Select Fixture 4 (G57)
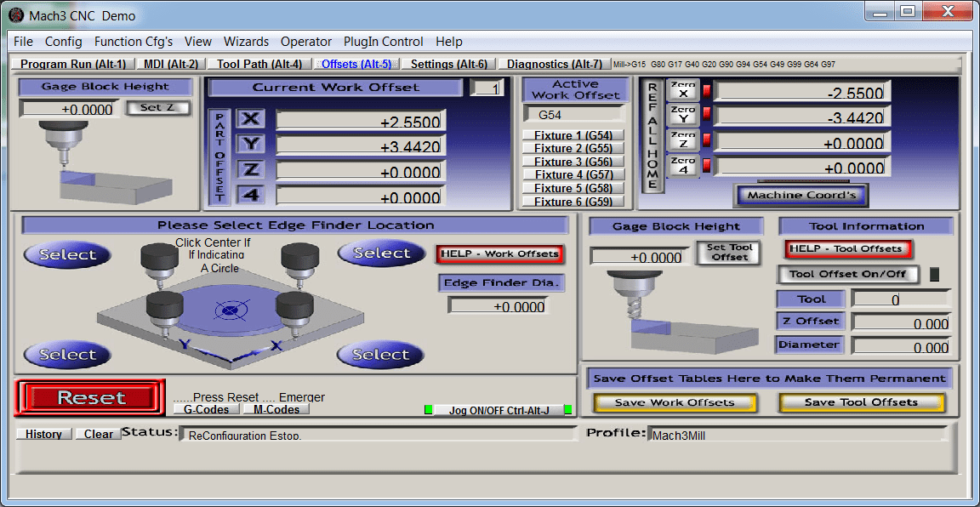Viewport: 980px width, 507px height. [573, 175]
